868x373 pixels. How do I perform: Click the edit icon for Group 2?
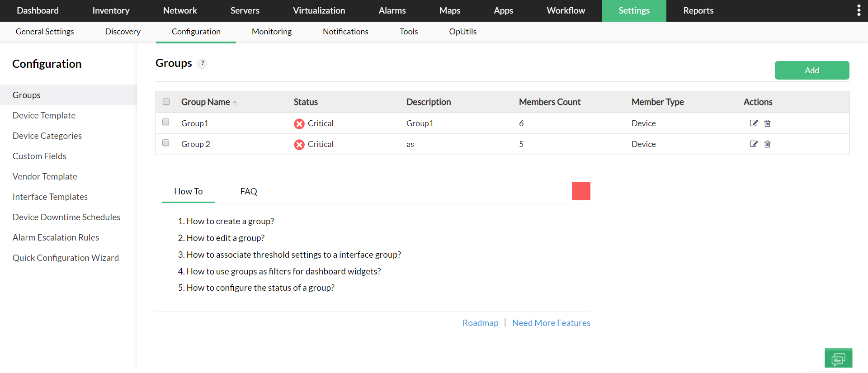tap(753, 144)
